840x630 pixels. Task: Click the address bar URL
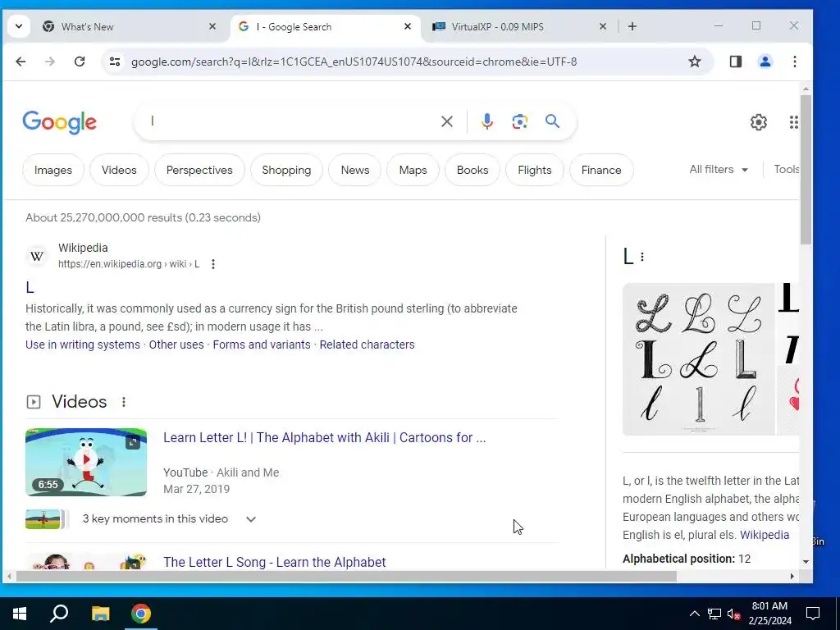(x=354, y=62)
